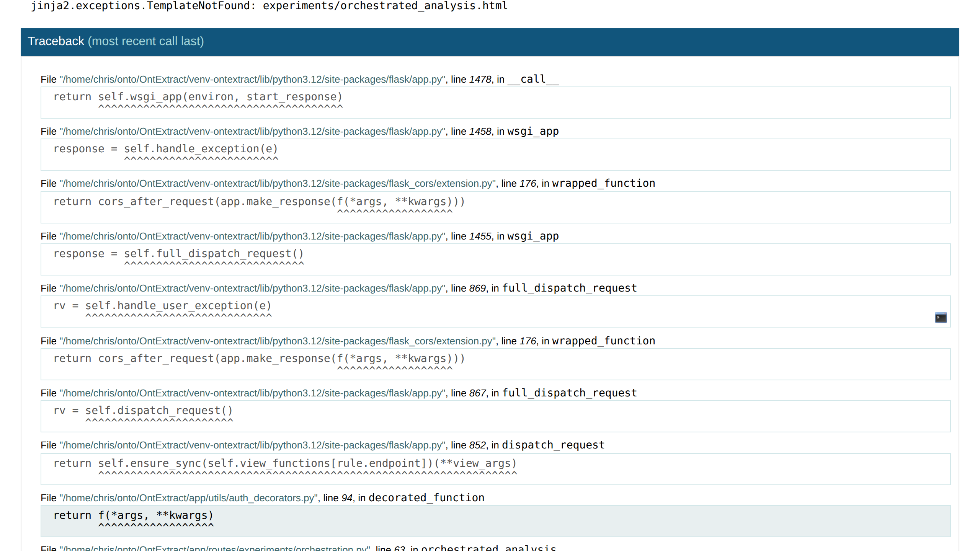Click app.py path in dispatch_request line 852
This screenshot has height=551, width=980.
pos(252,445)
